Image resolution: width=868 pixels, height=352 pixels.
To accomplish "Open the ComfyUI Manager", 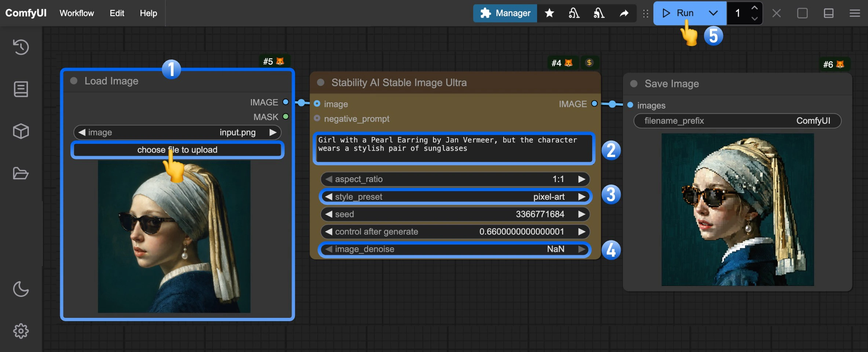I will [505, 13].
